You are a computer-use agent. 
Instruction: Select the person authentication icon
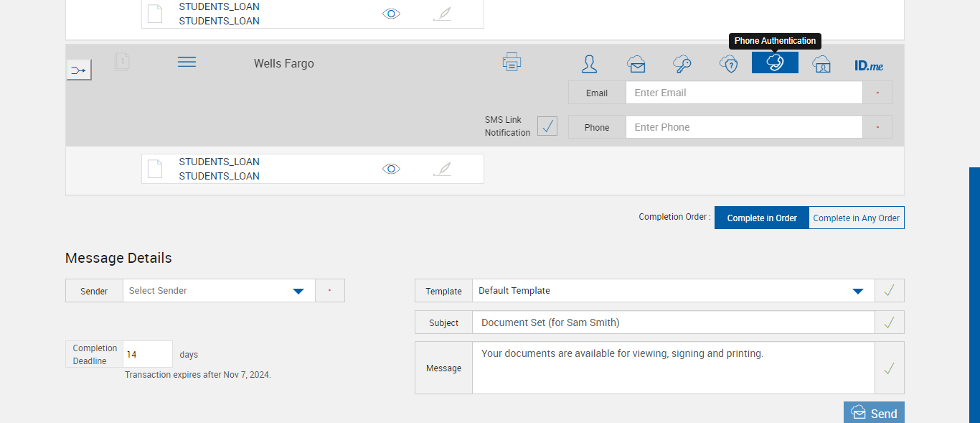point(589,64)
